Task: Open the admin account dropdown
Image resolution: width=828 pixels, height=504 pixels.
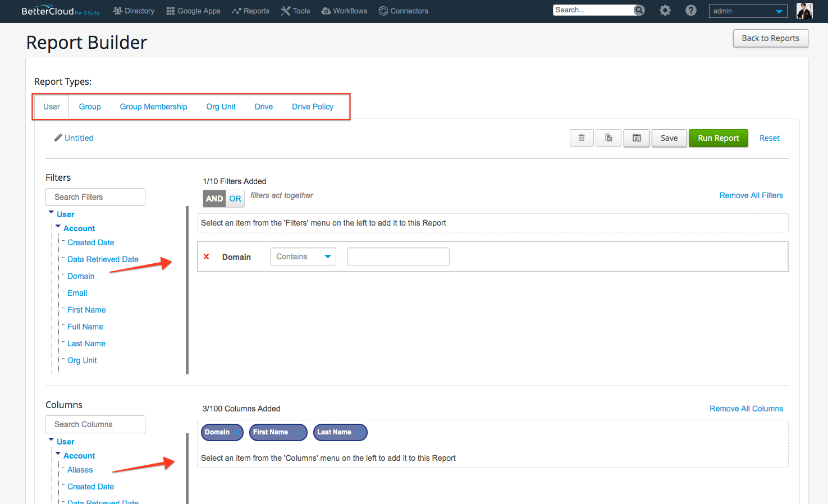Action: pyautogui.click(x=748, y=11)
